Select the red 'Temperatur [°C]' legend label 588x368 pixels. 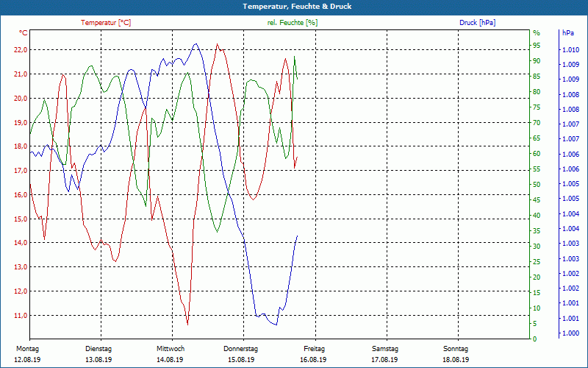(106, 23)
